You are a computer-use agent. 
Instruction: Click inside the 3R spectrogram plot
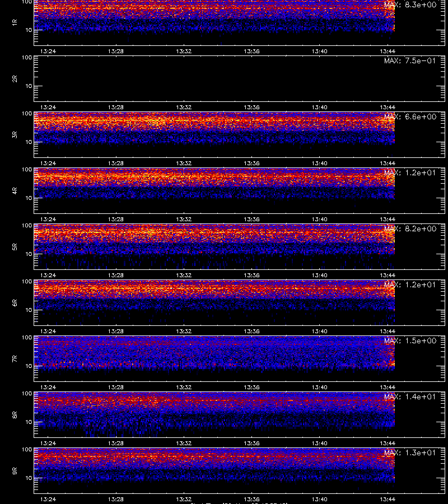click(x=239, y=134)
